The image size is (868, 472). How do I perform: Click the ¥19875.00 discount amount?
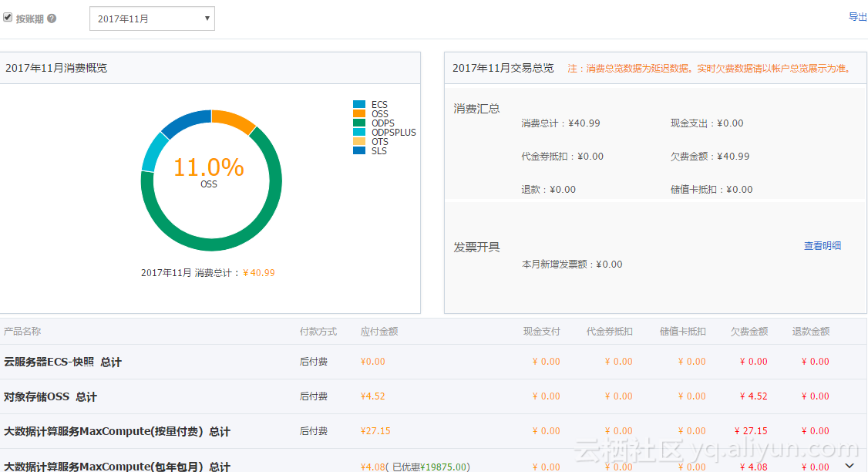click(443, 467)
